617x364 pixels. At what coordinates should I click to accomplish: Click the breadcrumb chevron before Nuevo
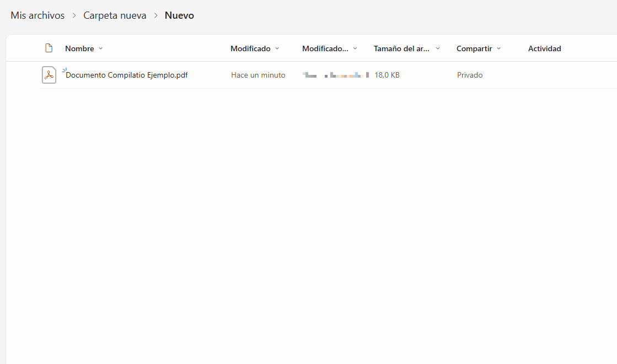coord(155,15)
